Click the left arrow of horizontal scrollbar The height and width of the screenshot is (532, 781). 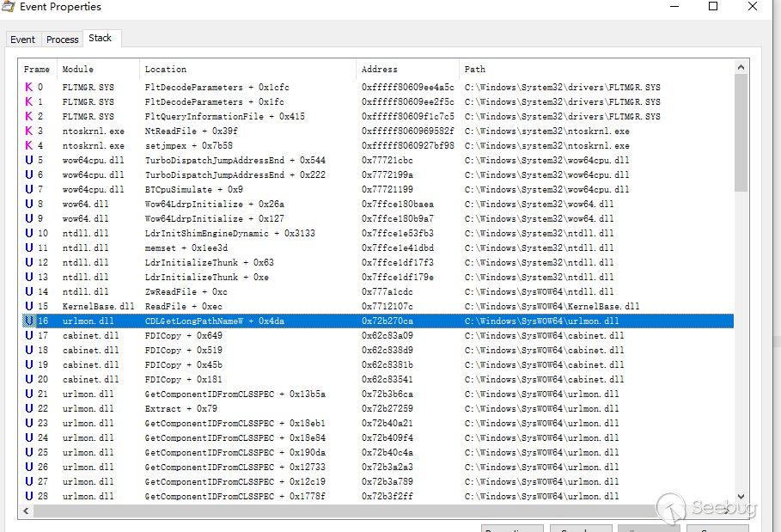click(x=26, y=511)
